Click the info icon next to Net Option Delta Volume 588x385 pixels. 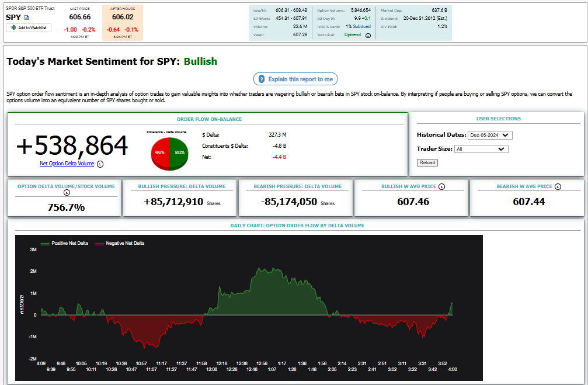[x=100, y=164]
